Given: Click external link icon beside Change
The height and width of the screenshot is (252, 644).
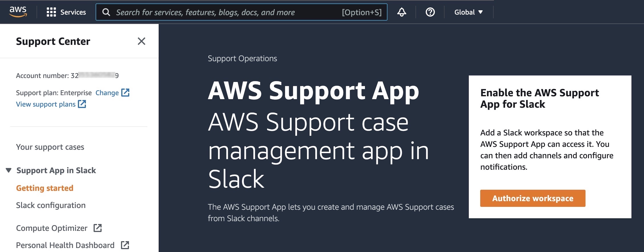Looking at the screenshot, I should 125,92.
